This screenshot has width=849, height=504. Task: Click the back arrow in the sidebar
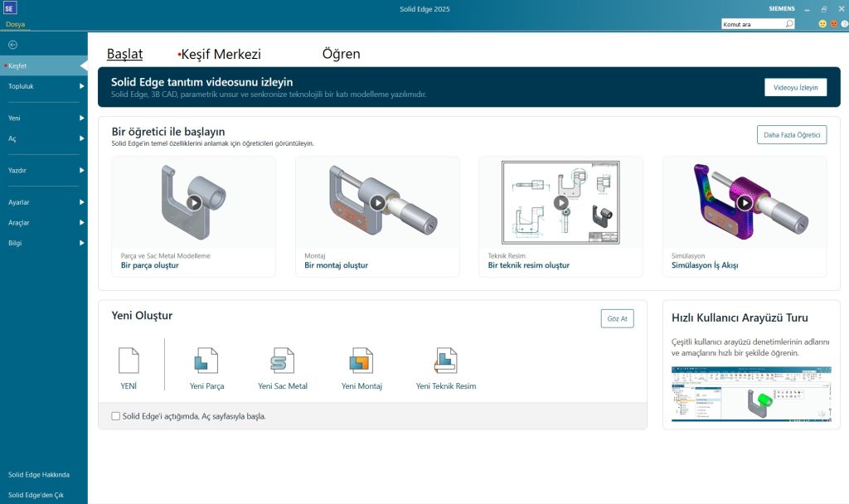[x=12, y=45]
